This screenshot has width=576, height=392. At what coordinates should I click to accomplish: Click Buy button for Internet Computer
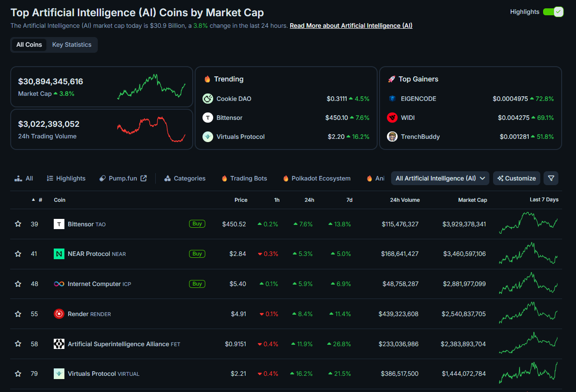point(197,284)
